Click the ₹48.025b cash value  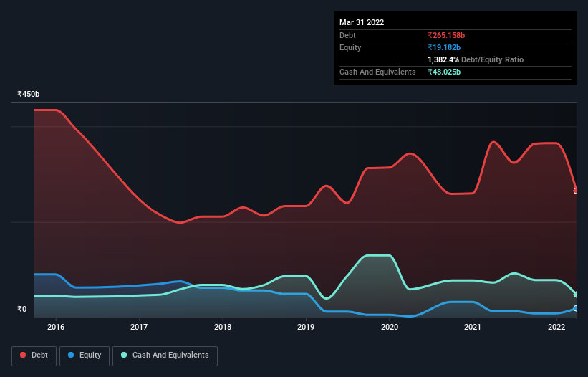(444, 72)
